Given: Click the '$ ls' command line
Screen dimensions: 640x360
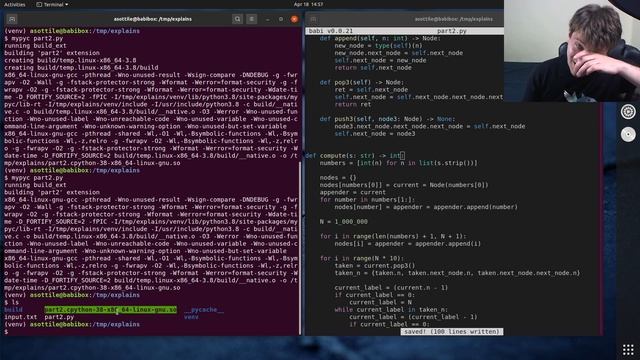Looking at the screenshot, I should [11, 302].
